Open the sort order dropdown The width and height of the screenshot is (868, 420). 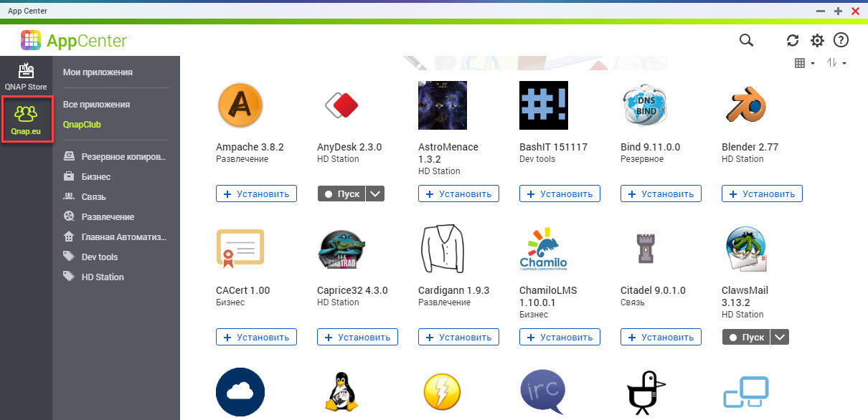[x=836, y=63]
